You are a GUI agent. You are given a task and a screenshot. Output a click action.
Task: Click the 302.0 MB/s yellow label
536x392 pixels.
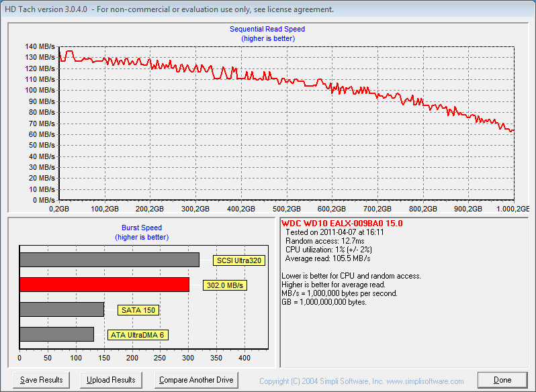[224, 285]
